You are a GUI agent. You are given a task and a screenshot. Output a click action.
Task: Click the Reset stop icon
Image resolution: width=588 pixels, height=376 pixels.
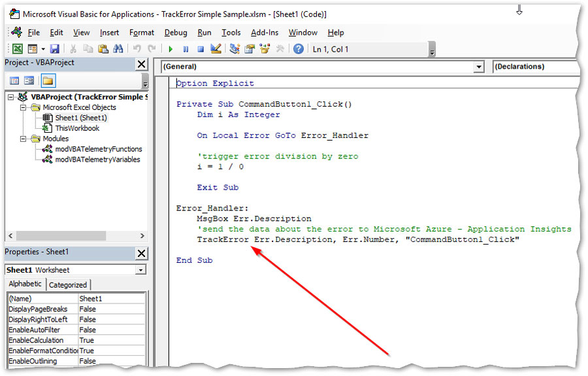201,49
